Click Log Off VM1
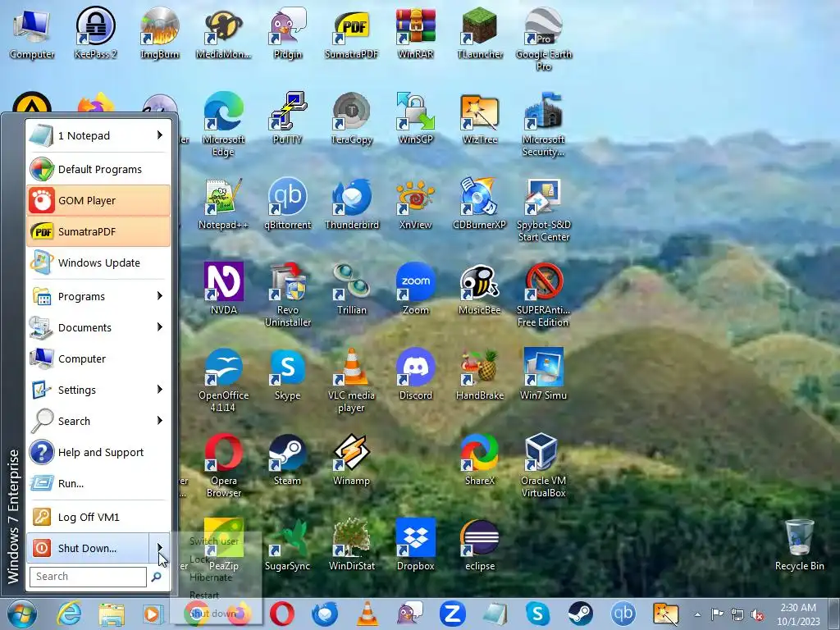840x630 pixels. [x=98, y=517]
